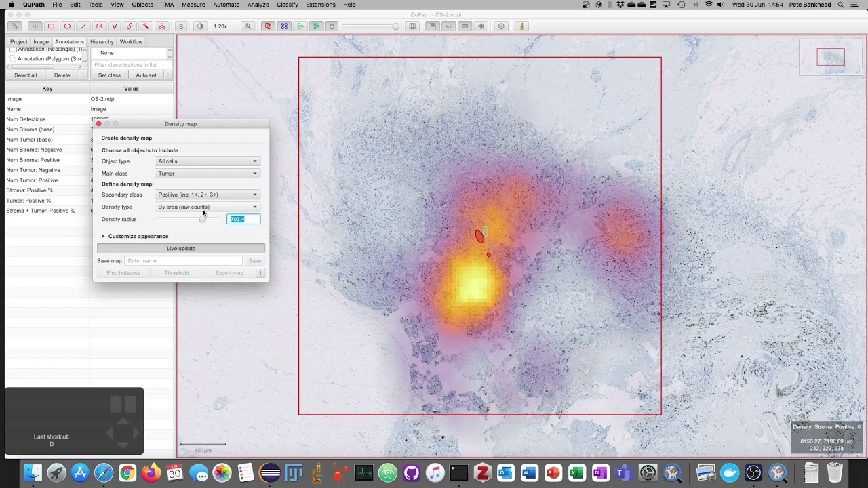
Task: Toggle the analysis pane icon
Action: coord(14,26)
